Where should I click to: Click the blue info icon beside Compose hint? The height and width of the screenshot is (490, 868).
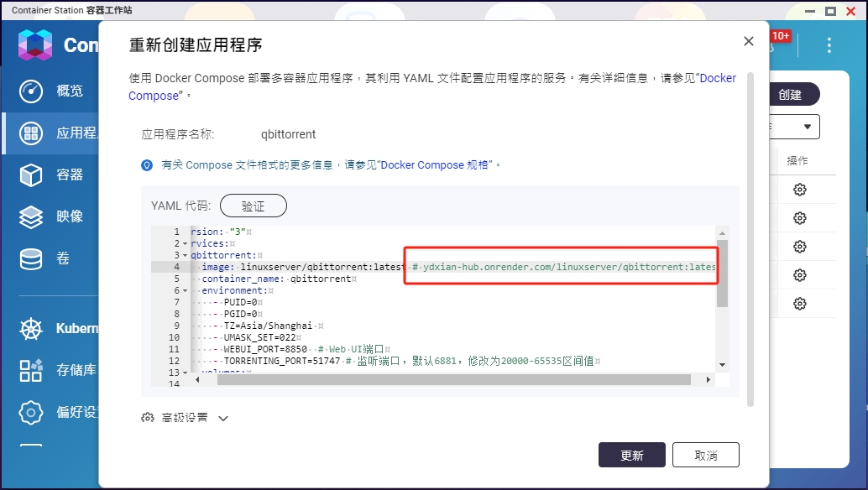click(x=147, y=164)
